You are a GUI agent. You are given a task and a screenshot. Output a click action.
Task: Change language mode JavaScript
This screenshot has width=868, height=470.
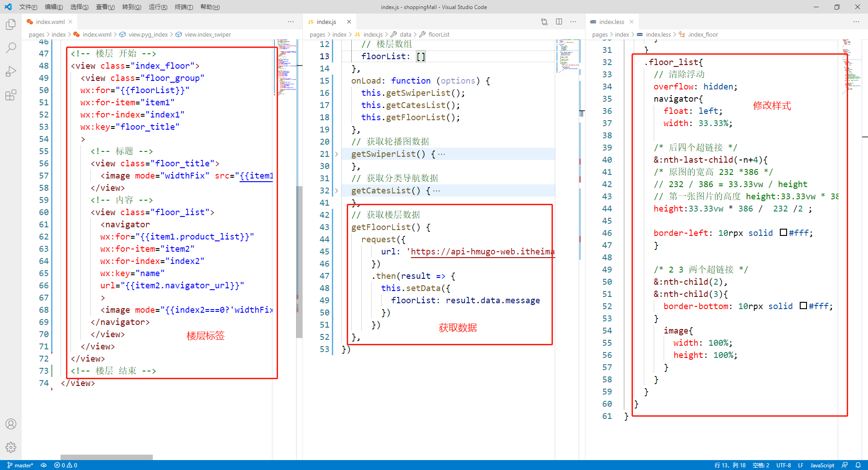click(x=822, y=465)
